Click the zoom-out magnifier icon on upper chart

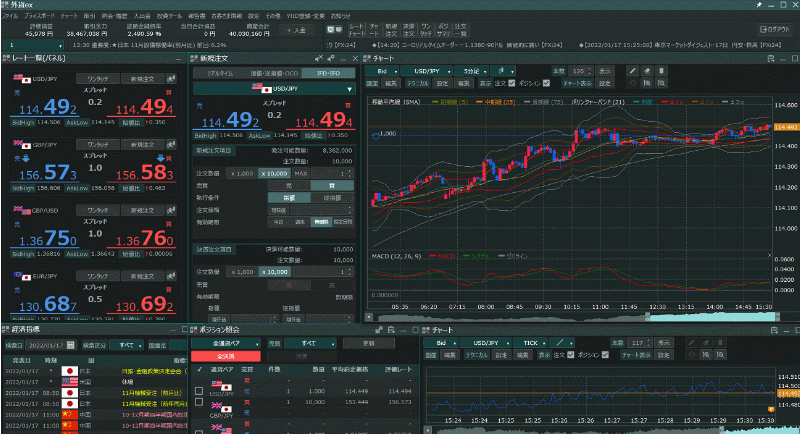pyautogui.click(x=661, y=85)
